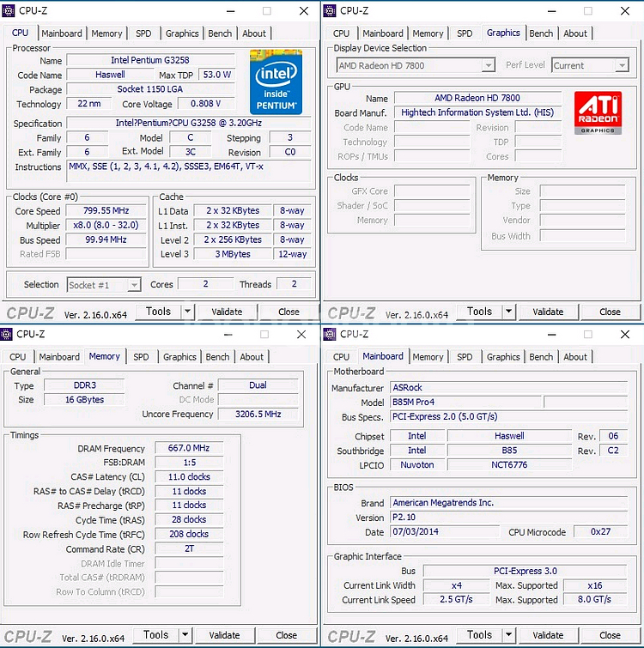Viewport: 644px width, 648px height.
Task: Click the Core Speed value field
Action: [x=107, y=211]
